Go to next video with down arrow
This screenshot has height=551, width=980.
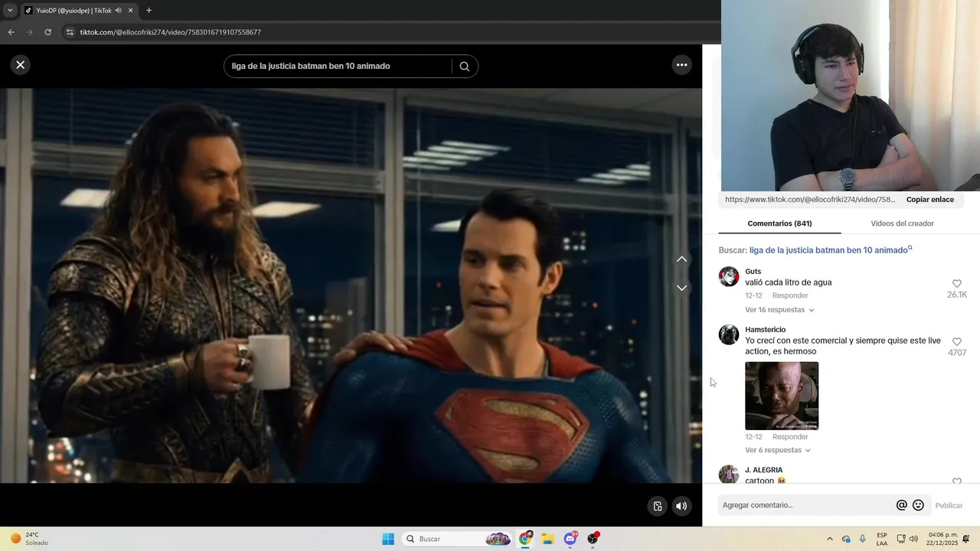[x=681, y=288]
